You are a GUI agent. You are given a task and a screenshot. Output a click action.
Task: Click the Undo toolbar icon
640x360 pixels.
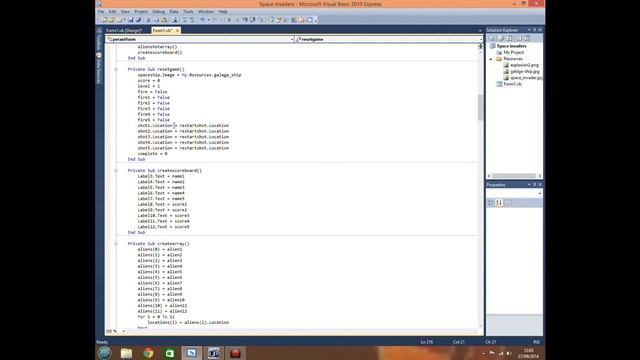pos(202,20)
